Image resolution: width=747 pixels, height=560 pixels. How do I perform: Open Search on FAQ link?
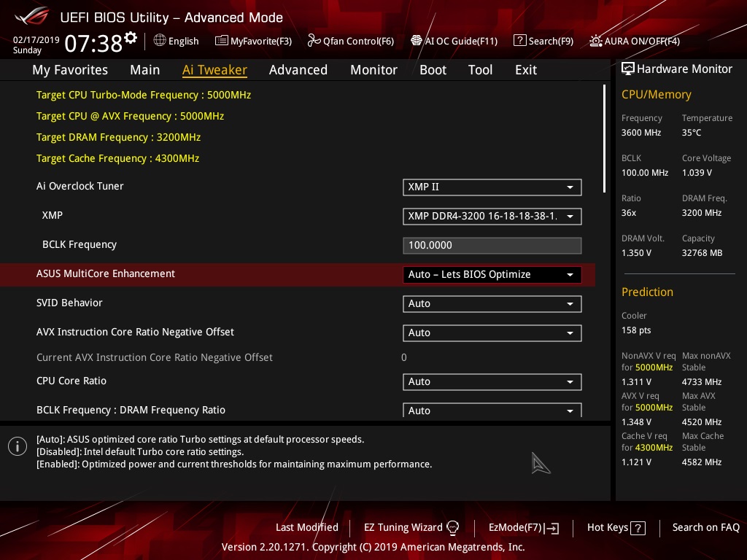tap(705, 528)
